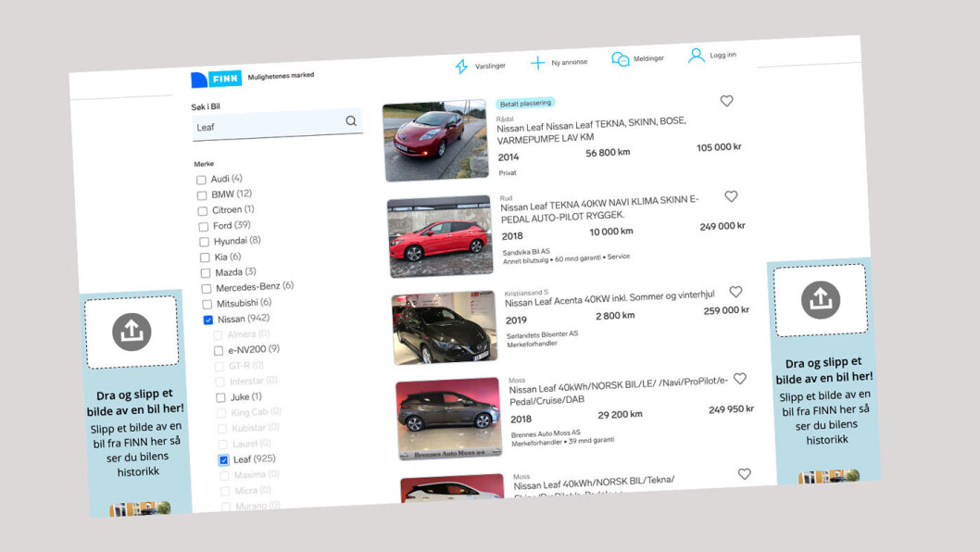Click the Merke filter heading
Image resolution: width=980 pixels, height=552 pixels.
click(x=204, y=164)
